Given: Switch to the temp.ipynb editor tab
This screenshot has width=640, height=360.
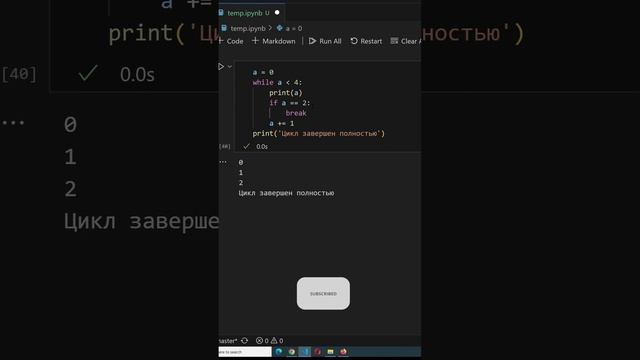Looking at the screenshot, I should click(x=244, y=13).
